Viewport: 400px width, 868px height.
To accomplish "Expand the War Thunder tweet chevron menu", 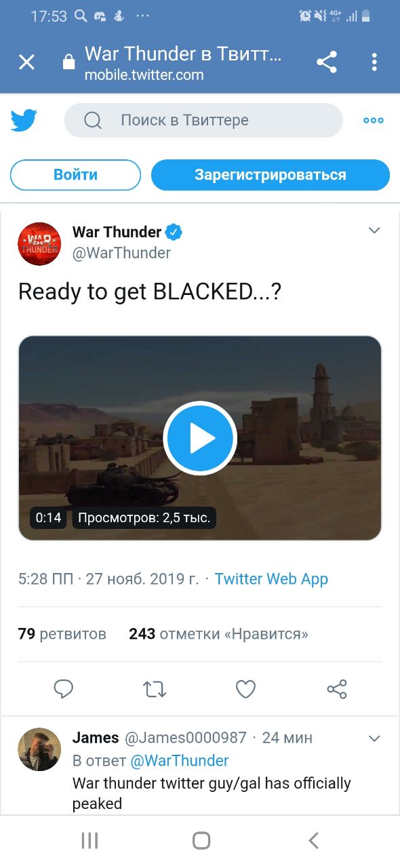I will [x=374, y=231].
